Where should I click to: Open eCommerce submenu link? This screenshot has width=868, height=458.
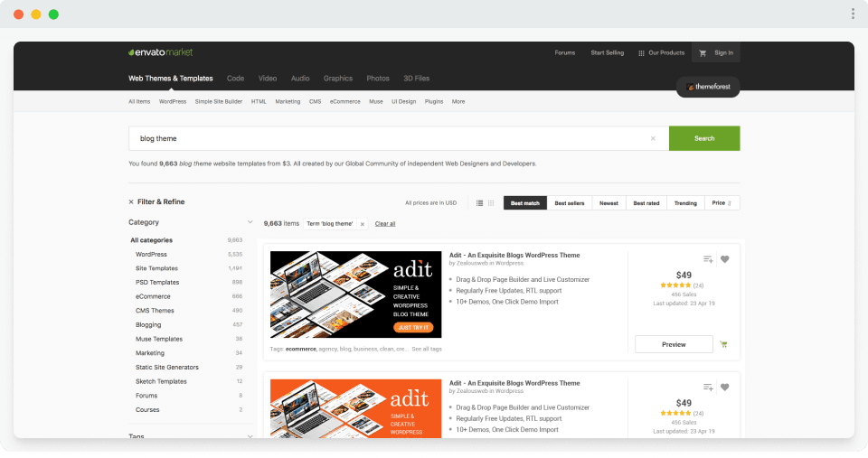pyautogui.click(x=344, y=102)
